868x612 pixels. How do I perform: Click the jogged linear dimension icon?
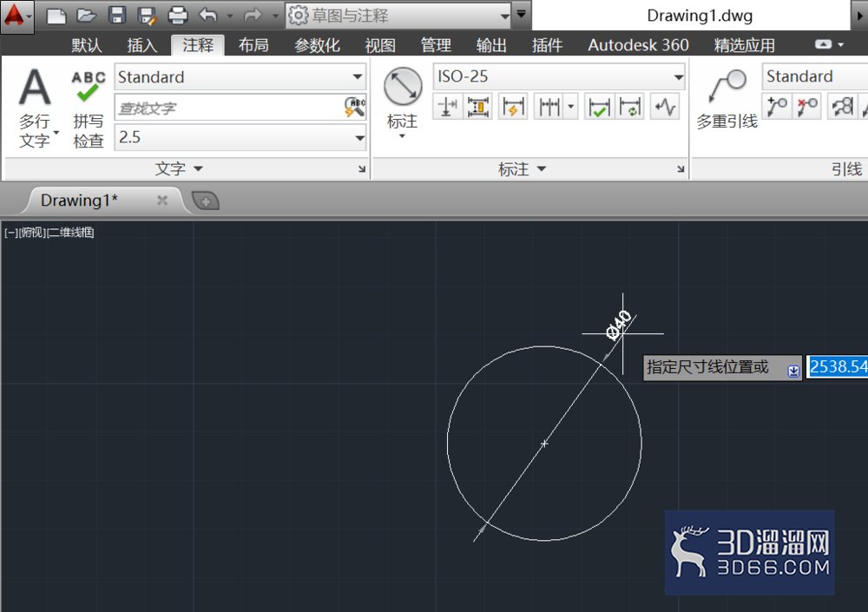(665, 106)
